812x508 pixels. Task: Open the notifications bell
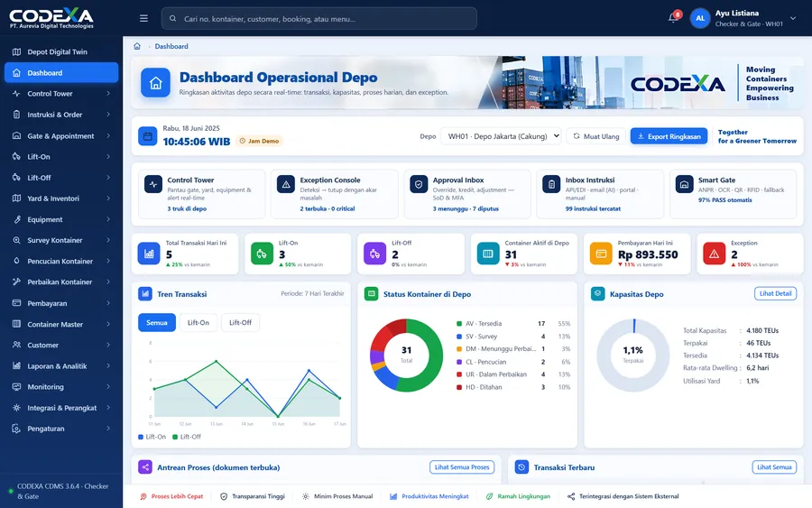673,18
